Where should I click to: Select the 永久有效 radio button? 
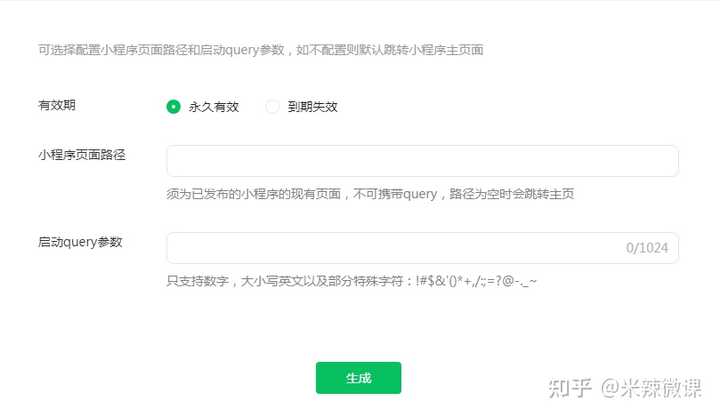point(173,107)
